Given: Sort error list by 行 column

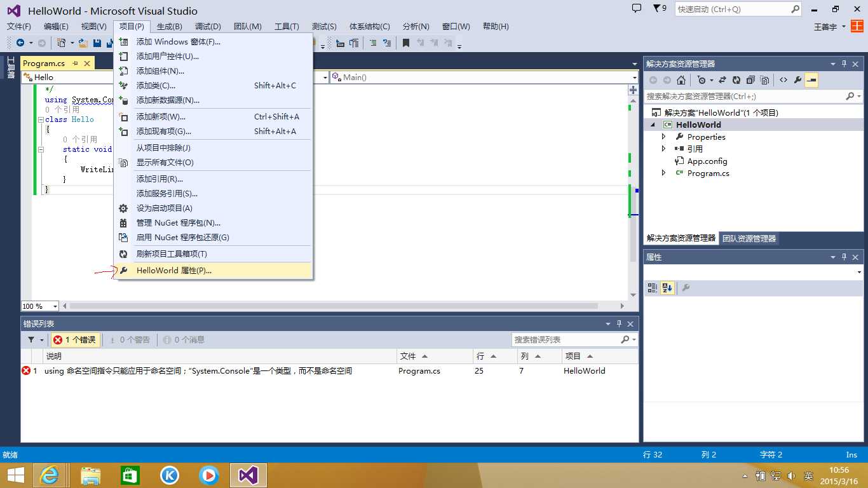Looking at the screenshot, I should pyautogui.click(x=495, y=356).
